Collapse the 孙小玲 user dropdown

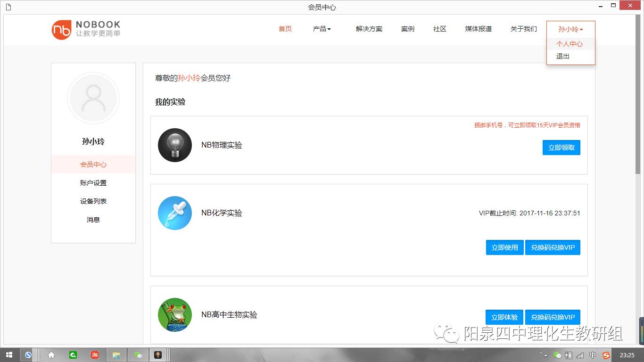[x=570, y=29]
